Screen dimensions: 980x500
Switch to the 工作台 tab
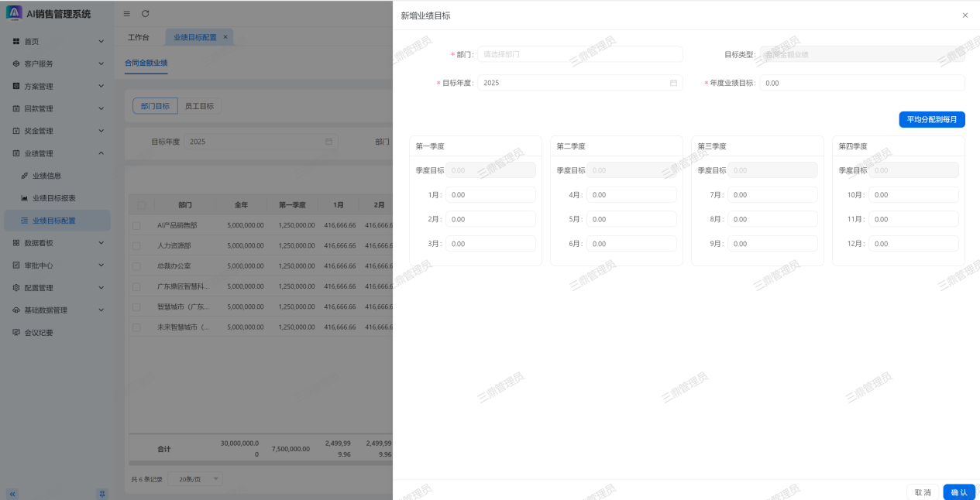(x=139, y=37)
